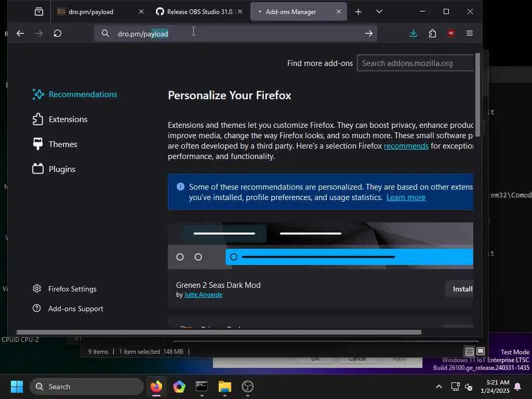Image resolution: width=532 pixels, height=399 pixels.
Task: Open Add-ons Support link
Action: click(x=68, y=309)
